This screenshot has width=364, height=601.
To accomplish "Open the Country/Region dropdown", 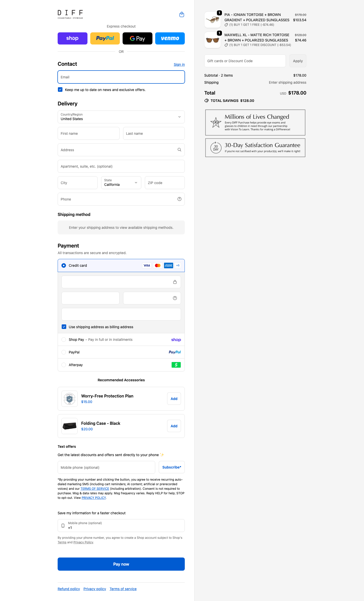I will point(121,117).
